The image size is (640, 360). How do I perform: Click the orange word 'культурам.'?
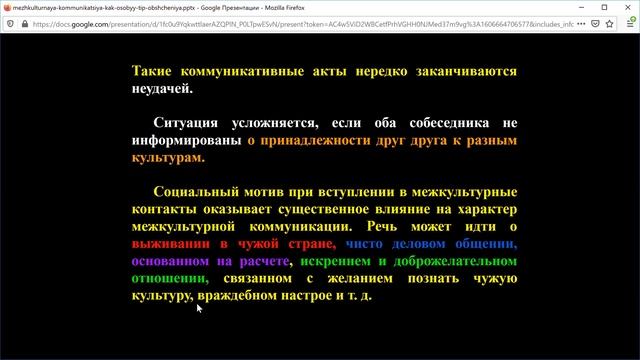[x=168, y=158]
